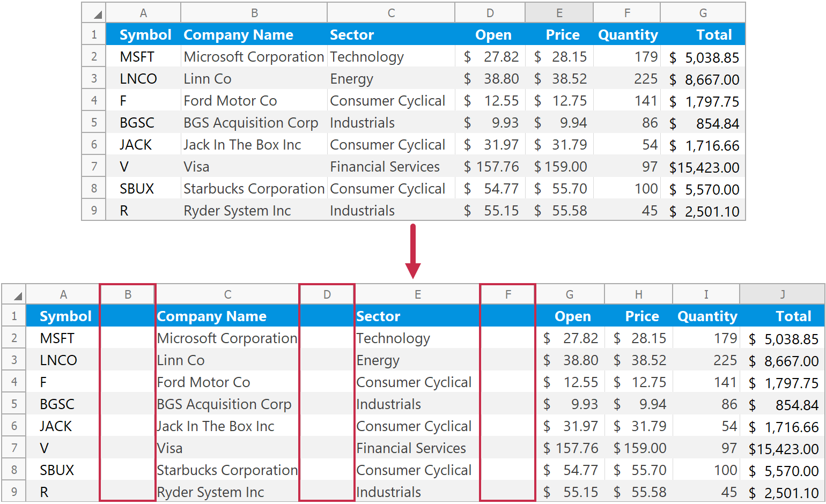Select the highlighted empty column D header below

(326, 294)
